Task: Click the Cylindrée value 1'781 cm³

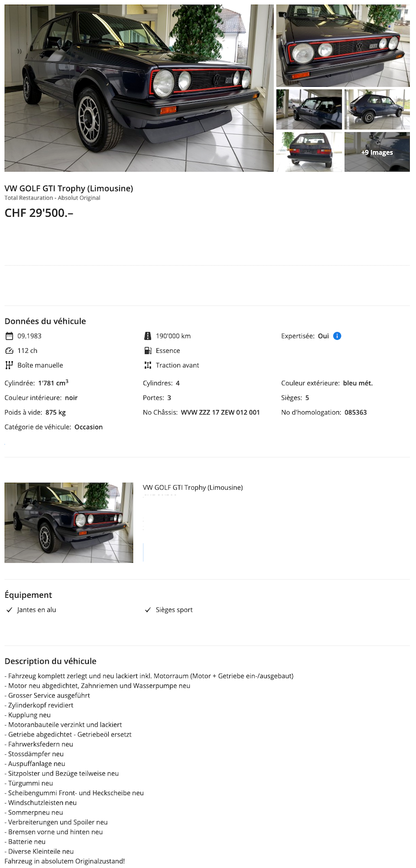Action: click(53, 383)
